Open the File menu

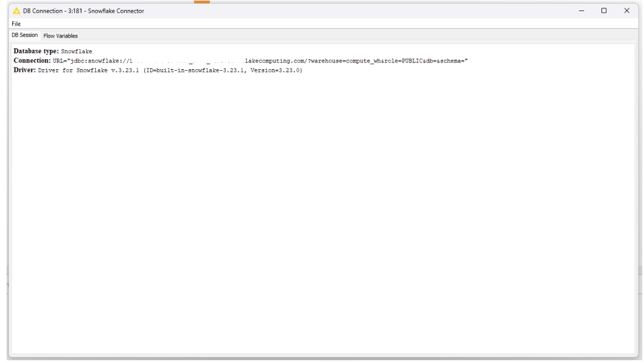16,24
